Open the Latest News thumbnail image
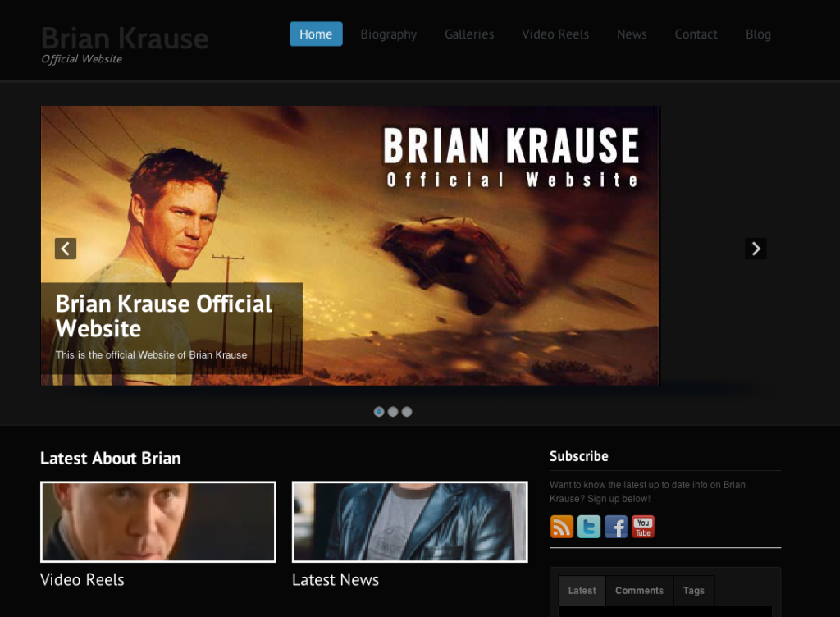Screen dimensions: 840x617 coord(410,522)
